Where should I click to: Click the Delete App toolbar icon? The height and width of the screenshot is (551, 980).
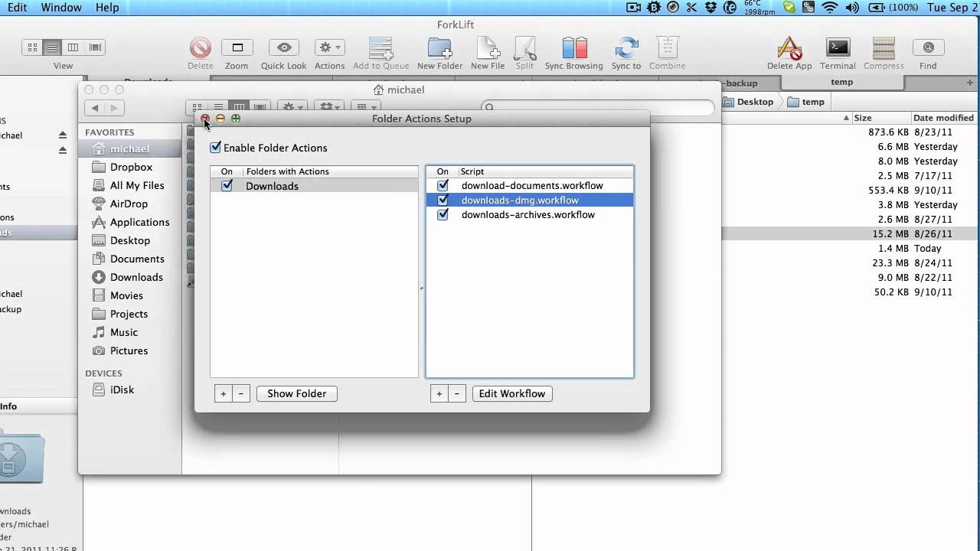tap(789, 48)
